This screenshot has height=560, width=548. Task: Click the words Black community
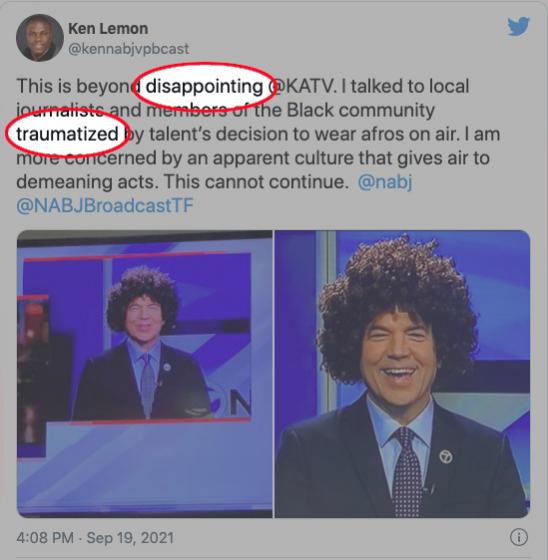coord(361,110)
